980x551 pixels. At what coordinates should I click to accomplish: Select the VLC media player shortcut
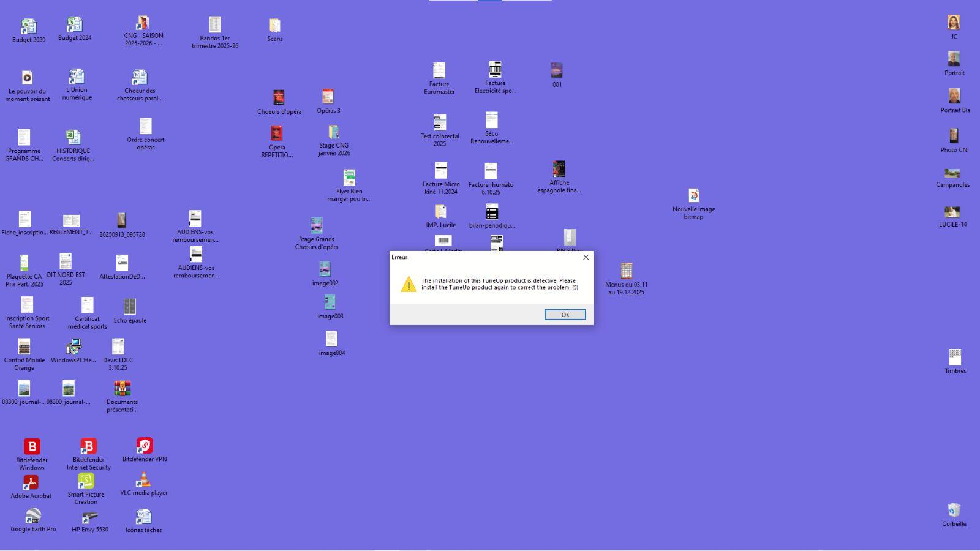(143, 480)
